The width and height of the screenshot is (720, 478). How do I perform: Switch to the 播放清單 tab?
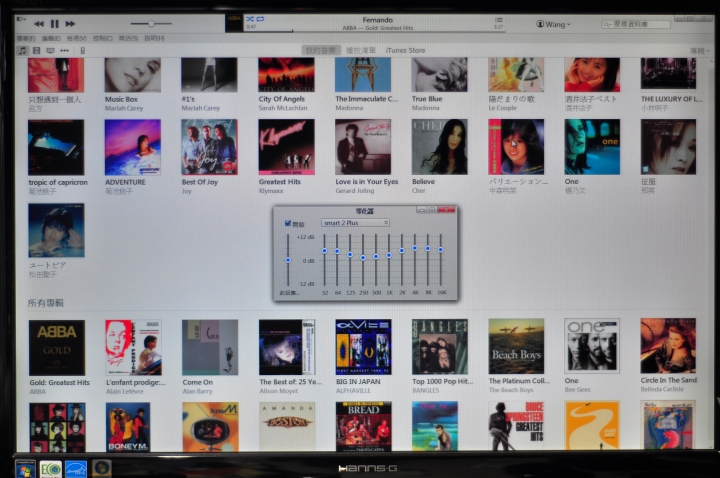pos(360,50)
